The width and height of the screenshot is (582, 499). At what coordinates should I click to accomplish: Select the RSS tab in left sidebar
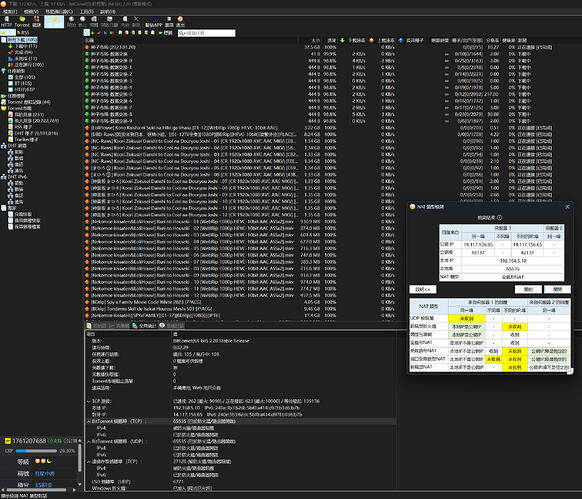[22, 32]
